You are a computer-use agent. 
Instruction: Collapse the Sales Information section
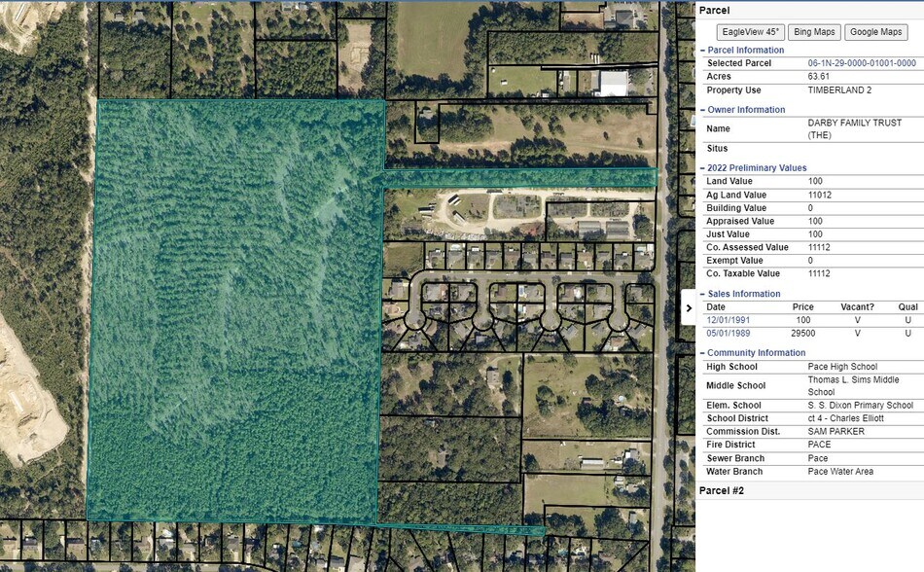tap(743, 294)
